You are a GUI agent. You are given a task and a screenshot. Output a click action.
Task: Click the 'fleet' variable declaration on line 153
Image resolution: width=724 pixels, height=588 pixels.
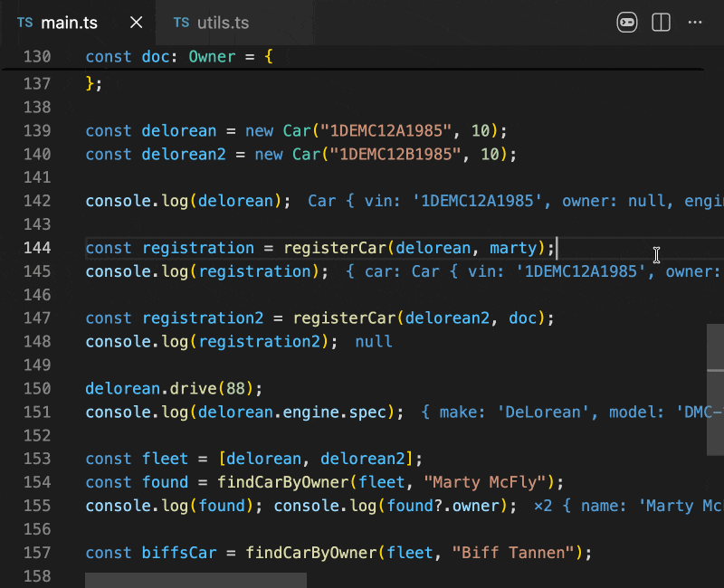tap(165, 459)
